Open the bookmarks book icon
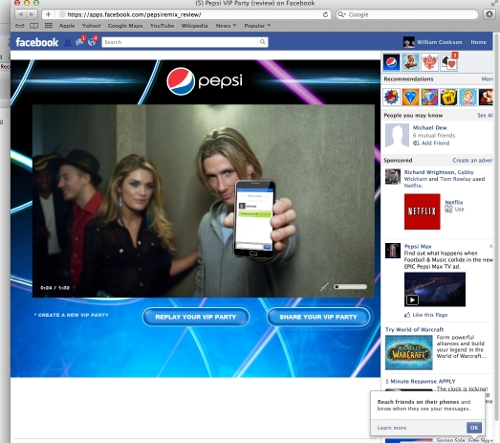 click(x=34, y=26)
